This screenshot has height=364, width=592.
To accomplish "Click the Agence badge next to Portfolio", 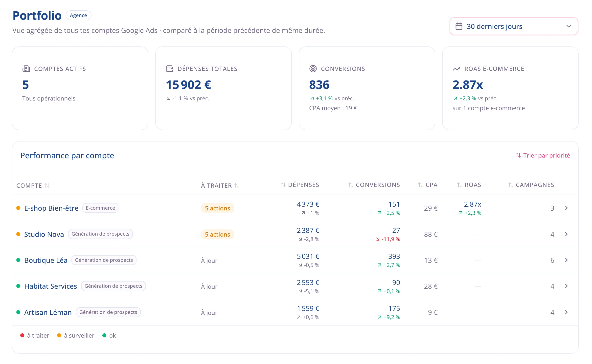I will [78, 15].
